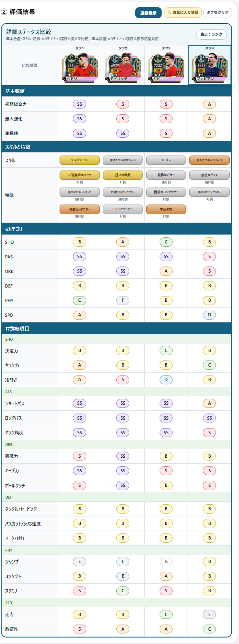Click the 決定力 row C rank badge
239x644 pixels.
[166, 350]
